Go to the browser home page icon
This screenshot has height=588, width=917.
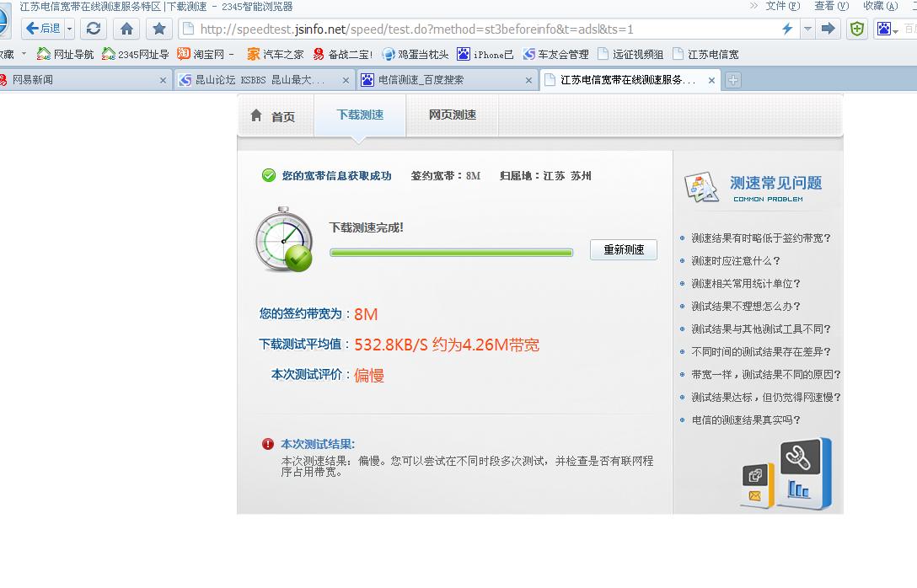click(x=126, y=28)
